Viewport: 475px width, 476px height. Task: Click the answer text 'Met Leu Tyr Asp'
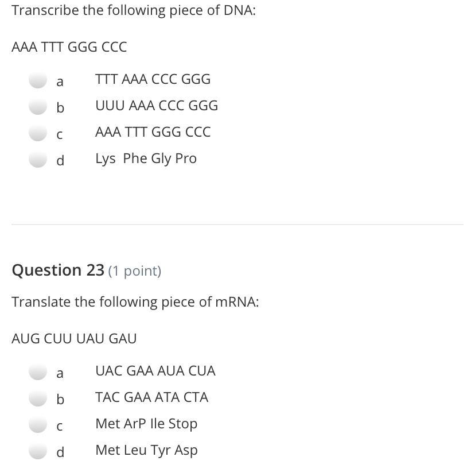click(x=146, y=450)
